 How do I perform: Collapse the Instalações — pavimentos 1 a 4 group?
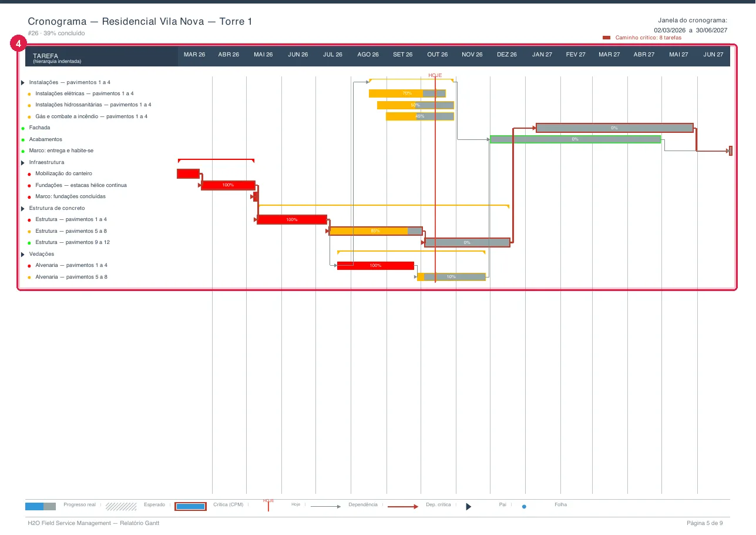tap(23, 82)
